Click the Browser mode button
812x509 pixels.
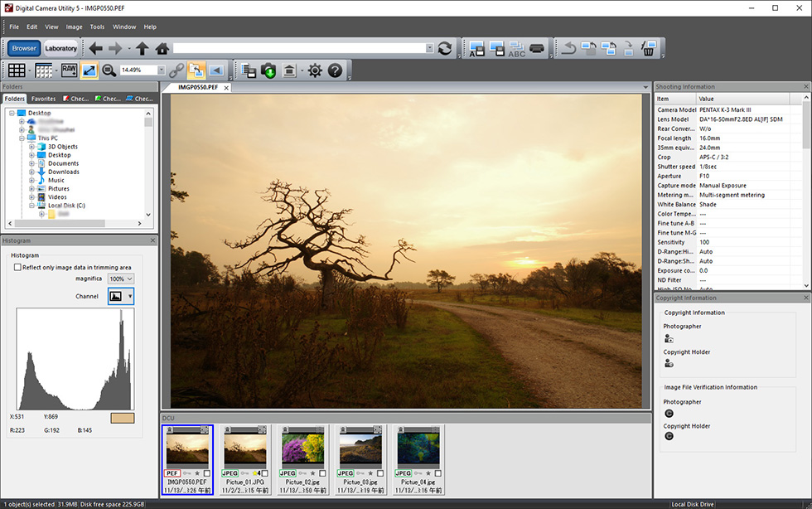click(x=24, y=48)
